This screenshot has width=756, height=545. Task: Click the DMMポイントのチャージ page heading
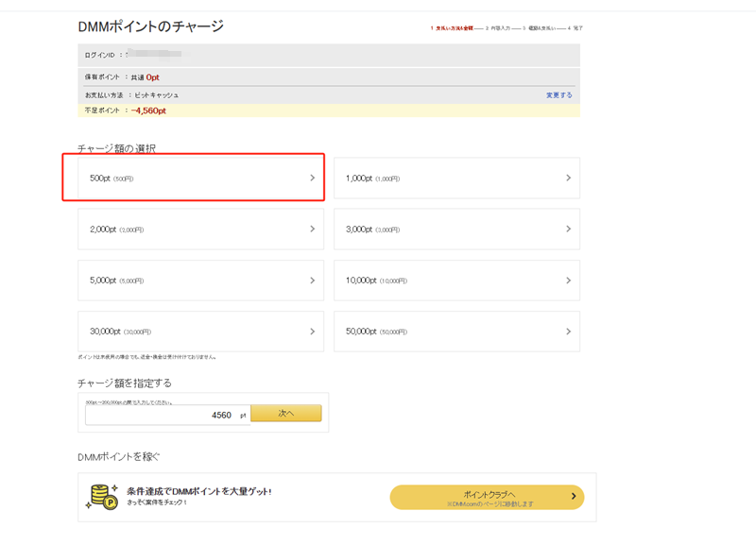coord(151,26)
